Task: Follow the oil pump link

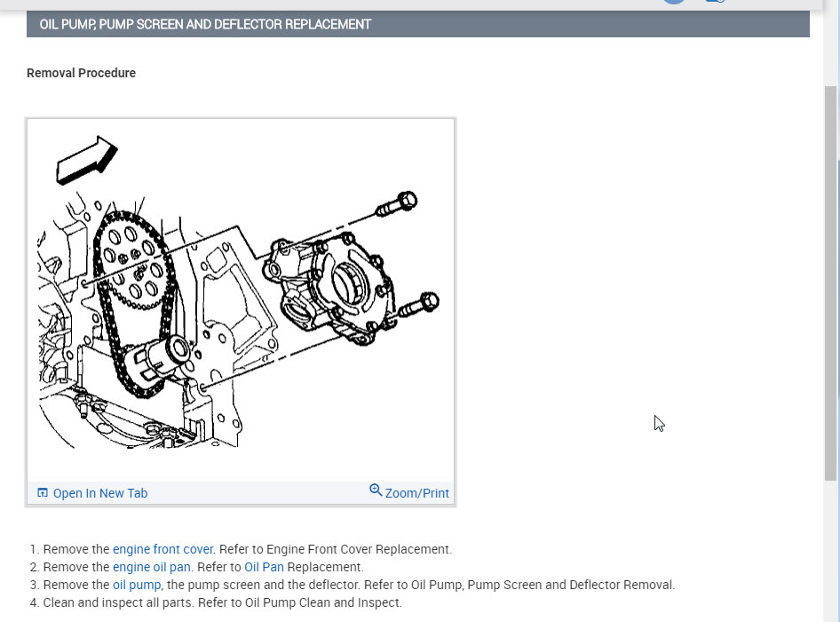Action: coord(137,585)
